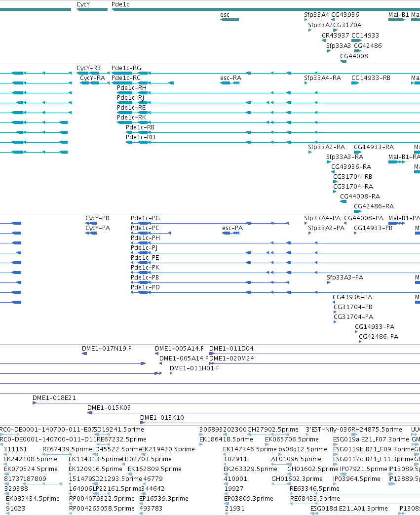Click the EK242108.5prime EST label
Image resolution: width=420 pixels, height=516 pixels.
coord(30,459)
